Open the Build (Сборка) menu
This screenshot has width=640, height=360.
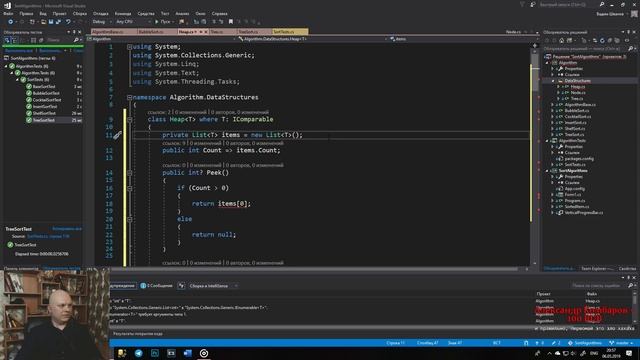point(80,13)
